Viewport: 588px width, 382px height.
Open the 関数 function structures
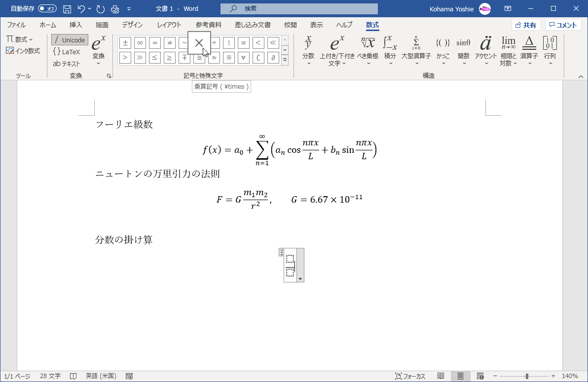click(464, 51)
